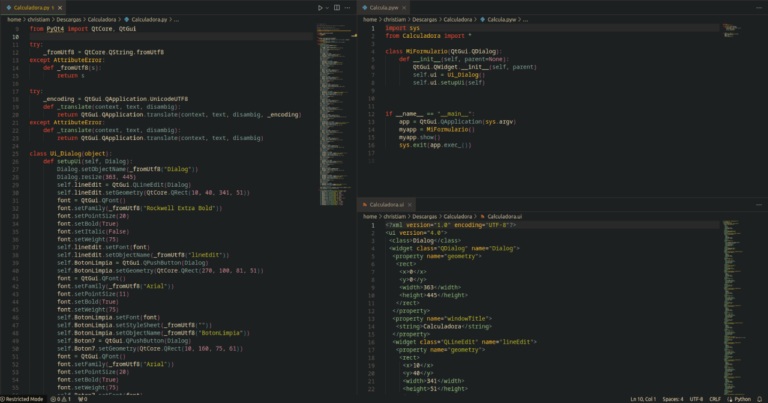Switch to the Calculadora.ui tab
This screenshot has height=403, width=768.
tap(386, 205)
